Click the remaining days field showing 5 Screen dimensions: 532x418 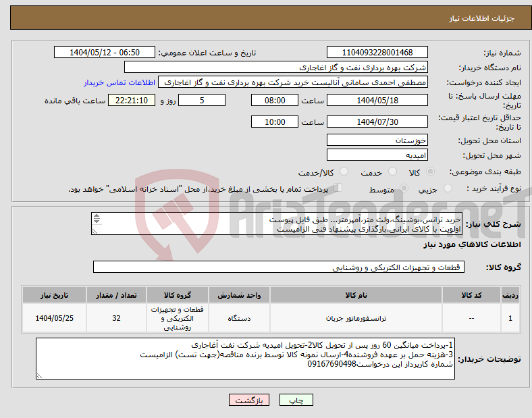pyautogui.click(x=202, y=101)
